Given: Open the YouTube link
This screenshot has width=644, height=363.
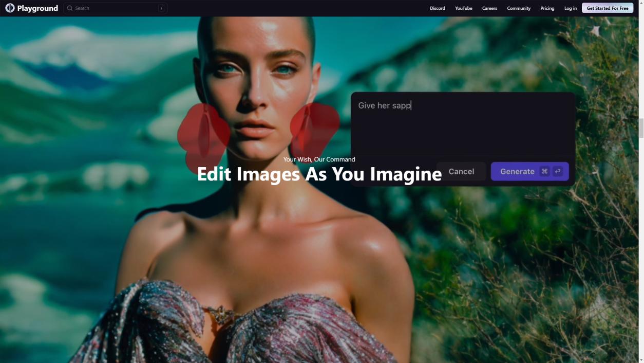Looking at the screenshot, I should [464, 8].
